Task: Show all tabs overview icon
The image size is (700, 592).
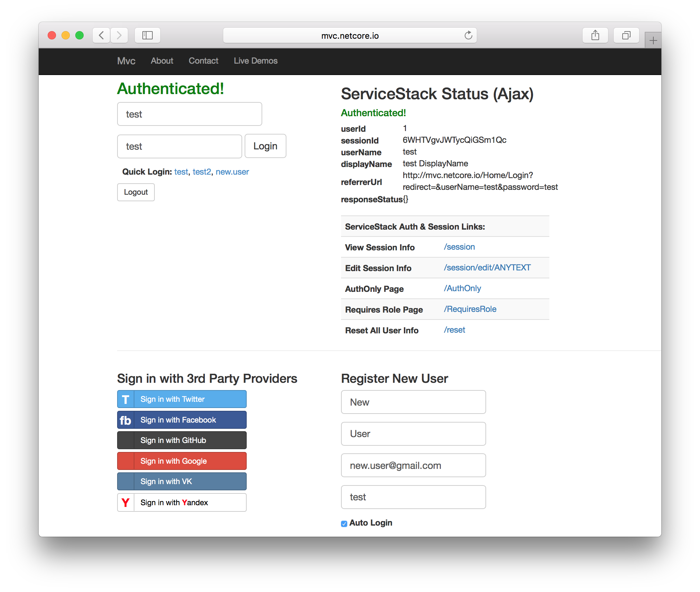Action: pos(626,35)
